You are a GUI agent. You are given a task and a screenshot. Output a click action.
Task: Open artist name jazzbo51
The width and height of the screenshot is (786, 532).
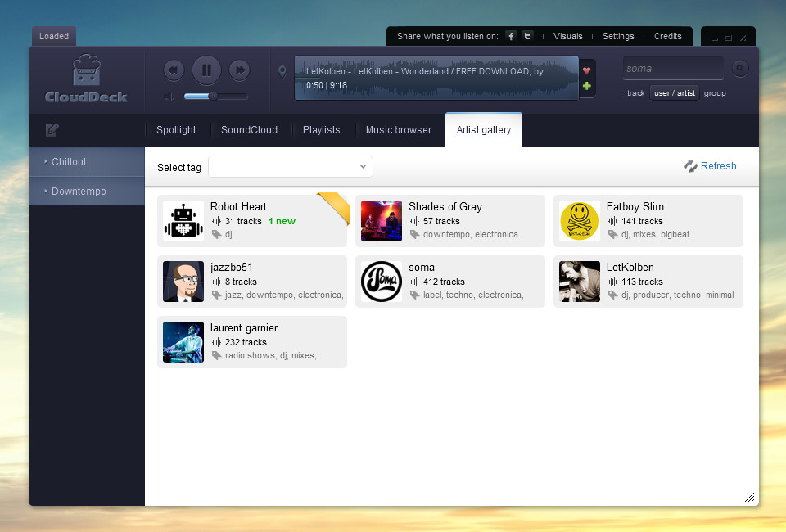coord(231,267)
